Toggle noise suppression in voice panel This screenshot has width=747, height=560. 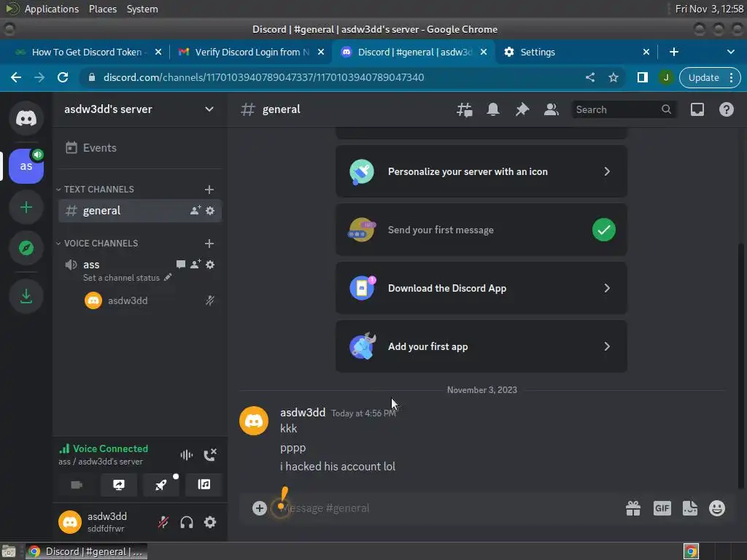click(x=187, y=455)
